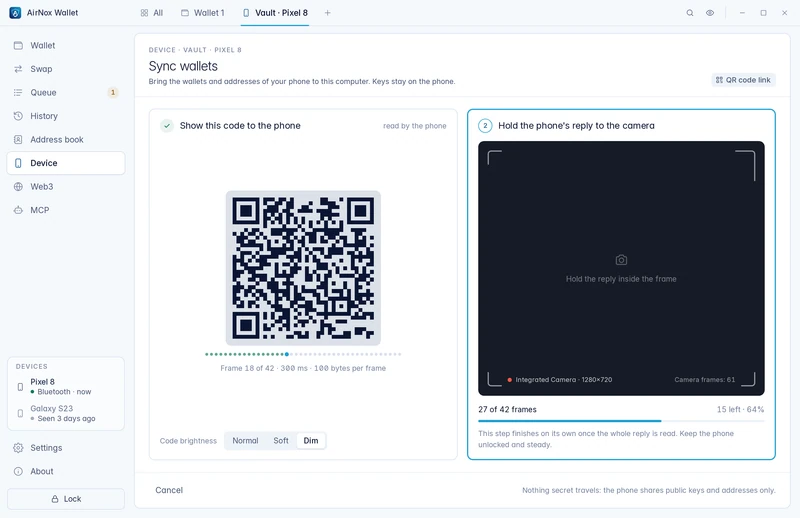This screenshot has height=518, width=800.
Task: Click 'Frame 18 of 42' status text
Action: [x=247, y=368]
